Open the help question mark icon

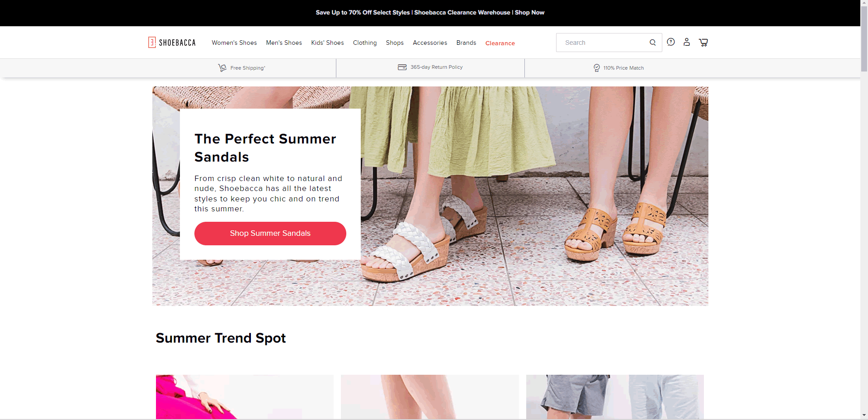pyautogui.click(x=671, y=42)
